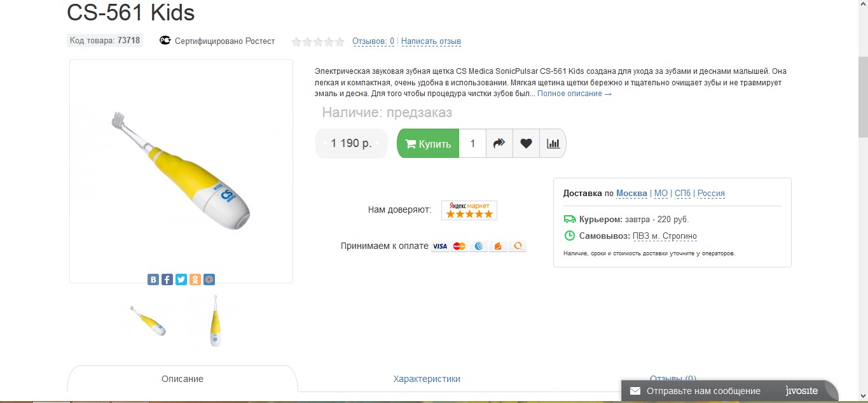Click the share arrow icon beside quantity

499,144
